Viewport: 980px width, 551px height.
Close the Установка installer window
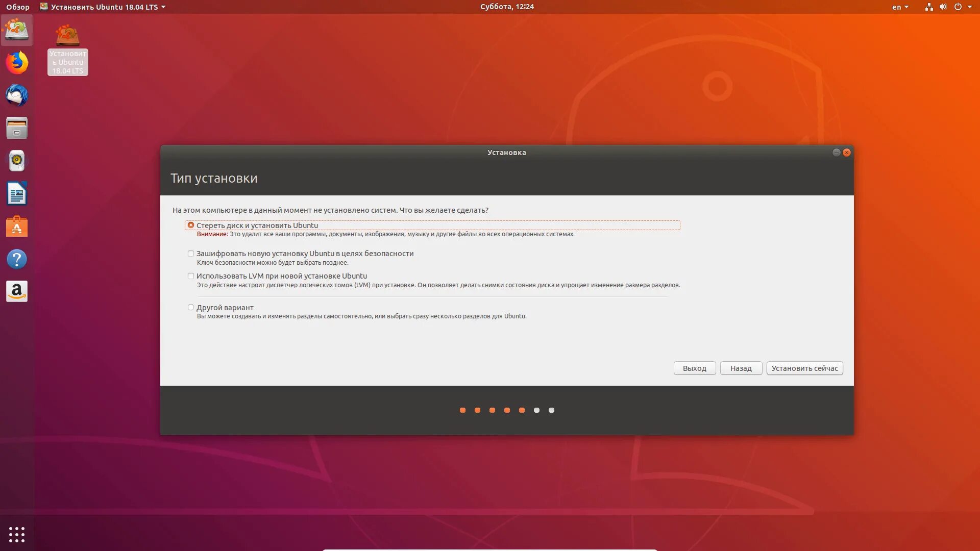point(847,153)
